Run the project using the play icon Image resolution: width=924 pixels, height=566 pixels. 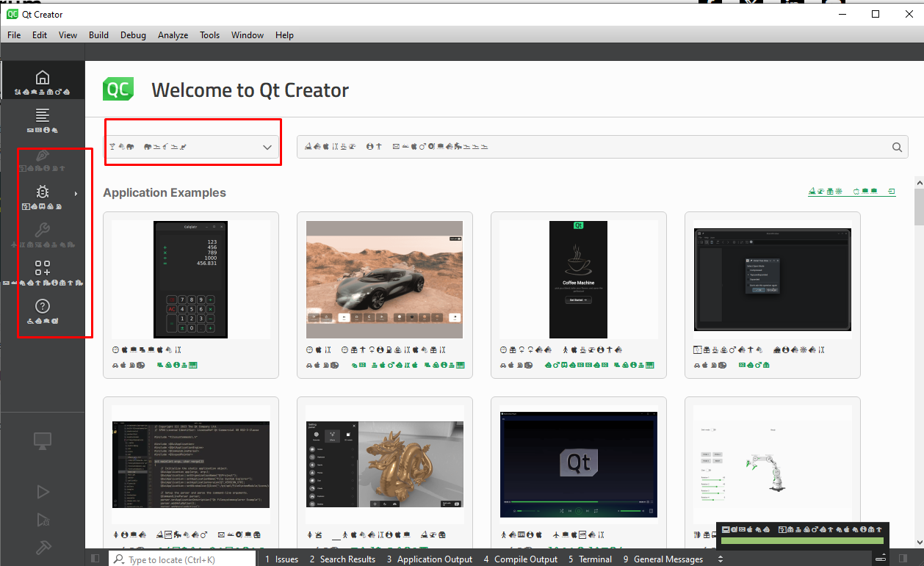tap(43, 491)
